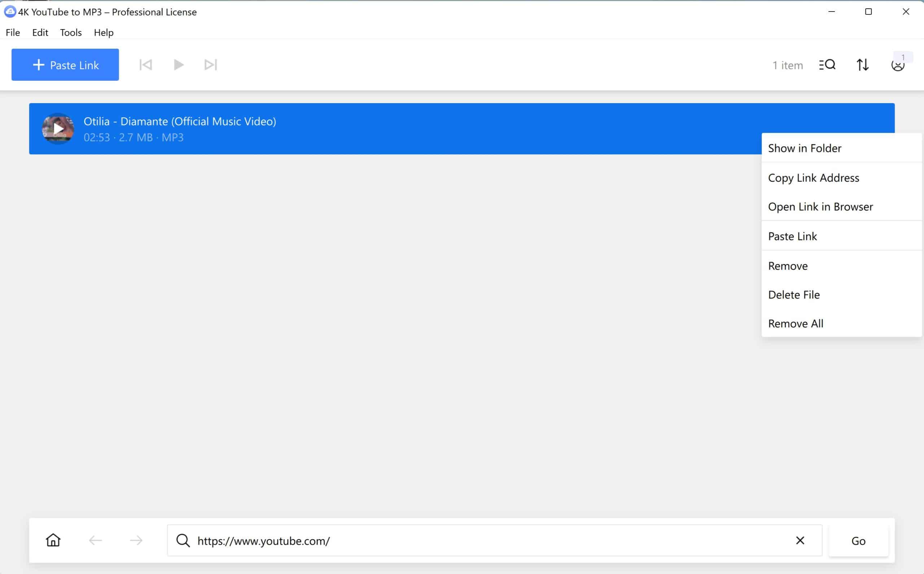The image size is (924, 574).
Task: Click the skip to next track icon
Action: (x=210, y=64)
